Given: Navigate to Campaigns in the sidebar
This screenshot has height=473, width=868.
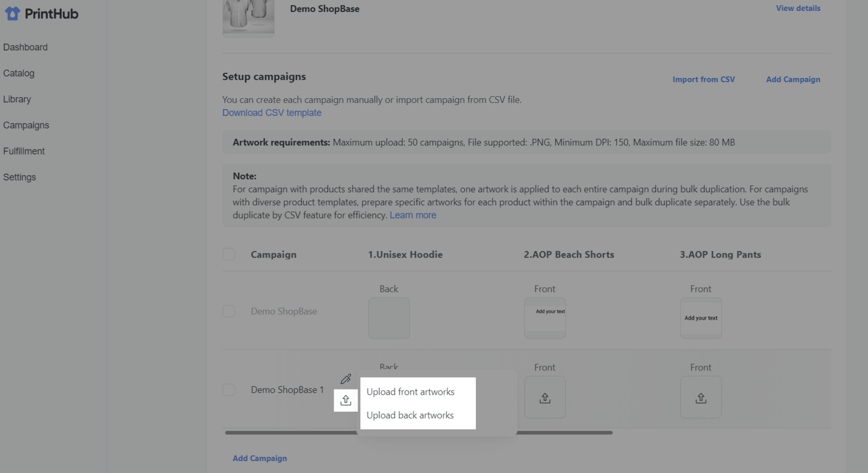Looking at the screenshot, I should pyautogui.click(x=26, y=125).
